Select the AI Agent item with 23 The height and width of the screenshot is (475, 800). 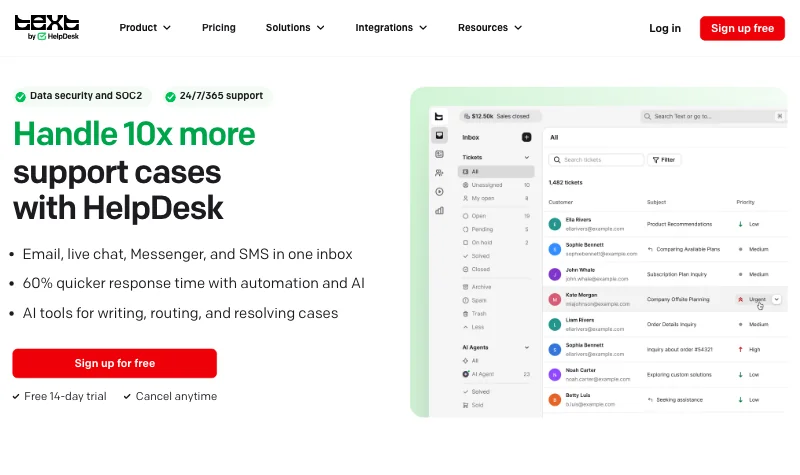click(x=496, y=374)
